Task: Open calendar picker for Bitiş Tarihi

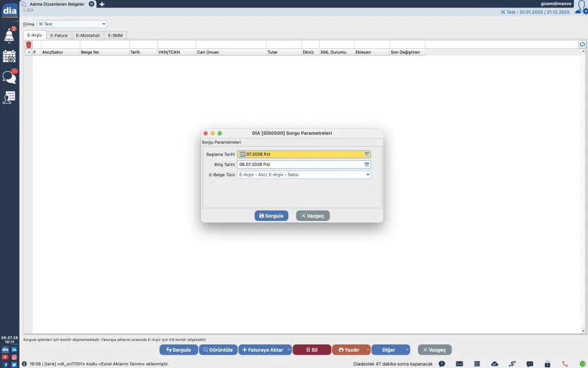Action: point(367,164)
